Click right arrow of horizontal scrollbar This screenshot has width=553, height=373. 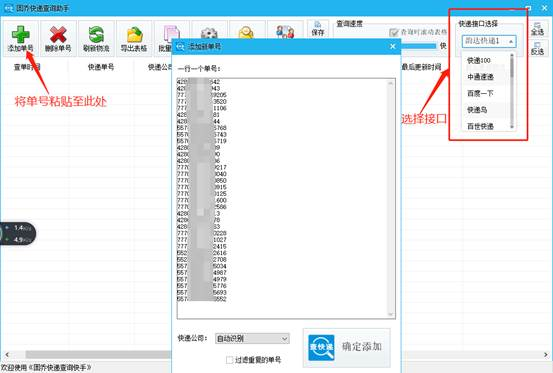point(546,354)
